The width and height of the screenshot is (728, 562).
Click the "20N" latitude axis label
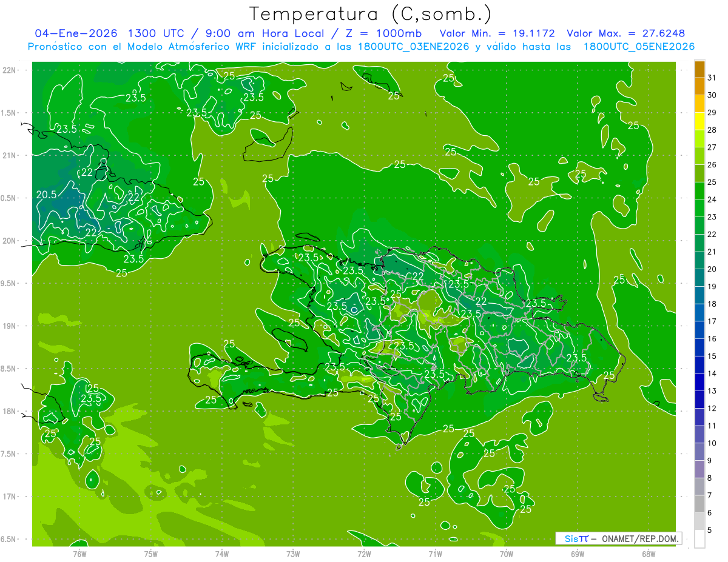(9, 241)
